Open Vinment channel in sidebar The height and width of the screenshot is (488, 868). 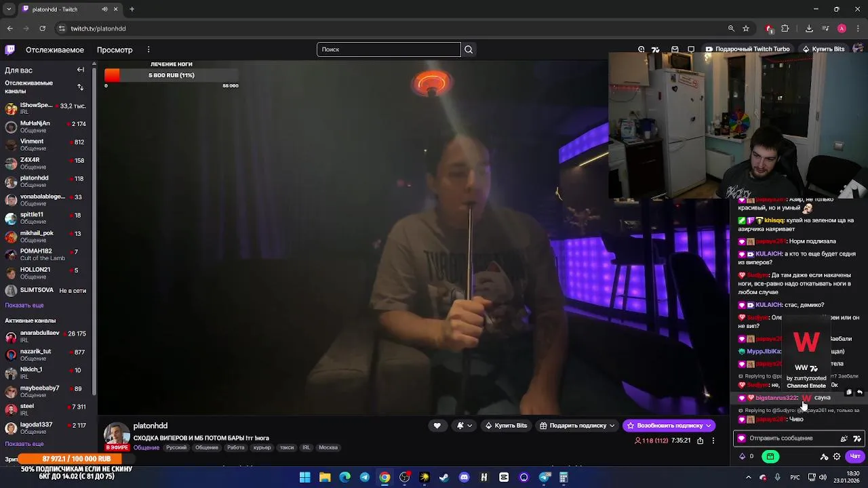46,145
